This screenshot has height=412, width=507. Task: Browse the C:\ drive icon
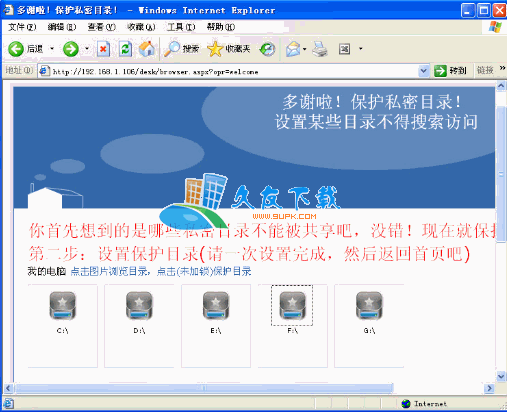[x=62, y=305]
